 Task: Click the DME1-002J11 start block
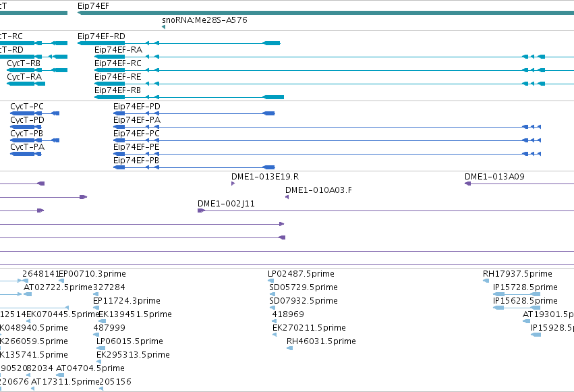202,211
